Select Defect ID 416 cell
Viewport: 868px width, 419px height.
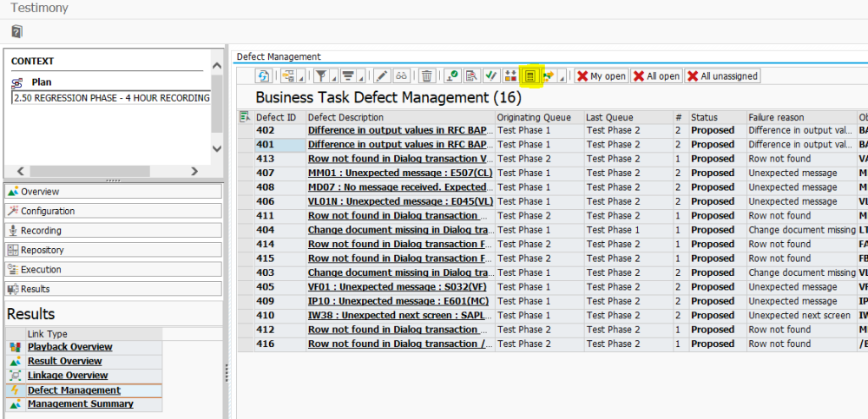coord(280,344)
